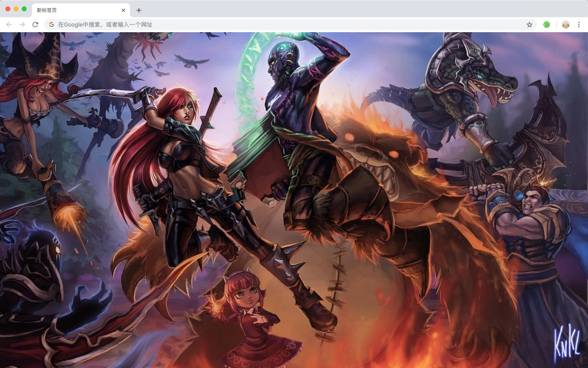Close the 新标签页 tab
The image size is (588, 368).
123,10
